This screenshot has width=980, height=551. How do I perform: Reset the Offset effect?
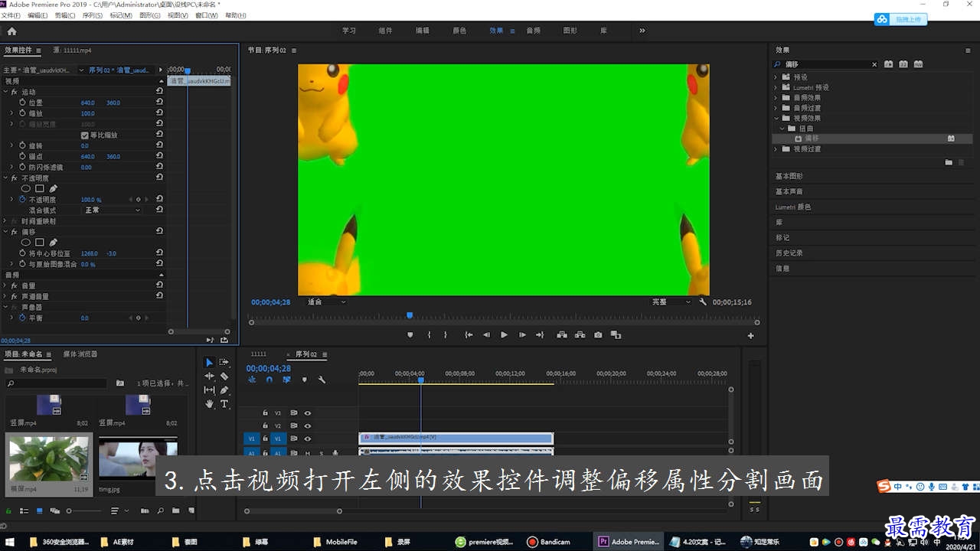159,231
